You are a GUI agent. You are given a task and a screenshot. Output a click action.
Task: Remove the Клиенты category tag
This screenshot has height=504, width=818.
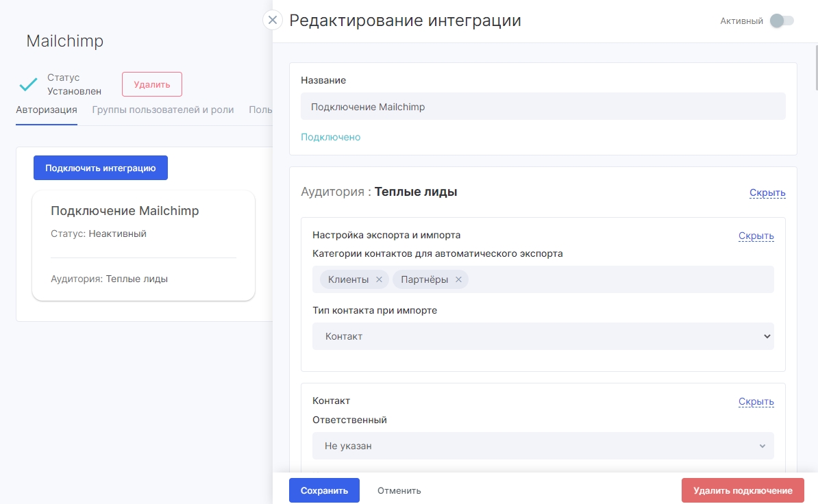379,279
